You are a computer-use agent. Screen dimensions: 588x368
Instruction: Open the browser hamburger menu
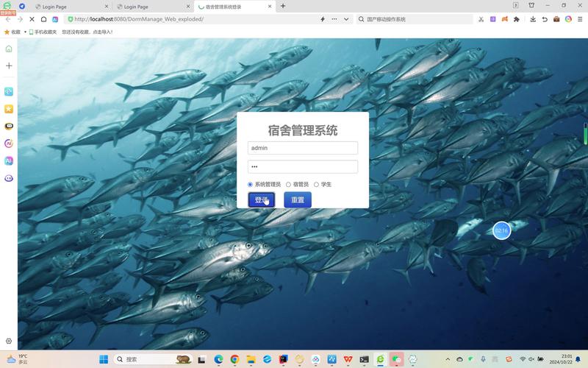click(579, 19)
